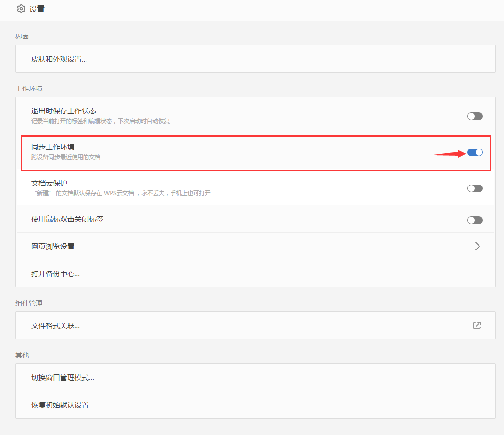
Task: Toggle 使用鼠标双击关闭标签 switch
Action: tap(475, 220)
